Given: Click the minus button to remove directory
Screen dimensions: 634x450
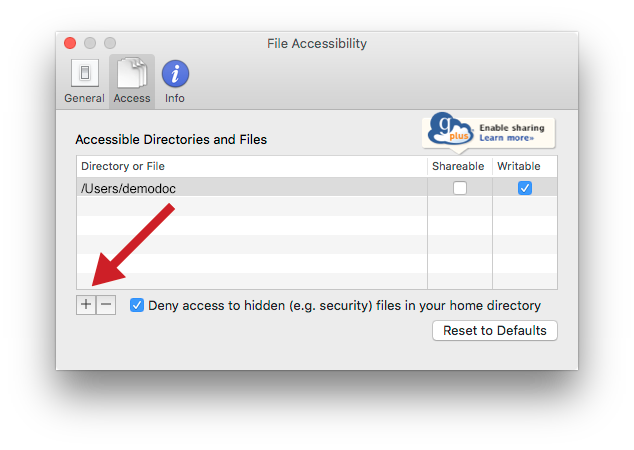Looking at the screenshot, I should click(106, 304).
